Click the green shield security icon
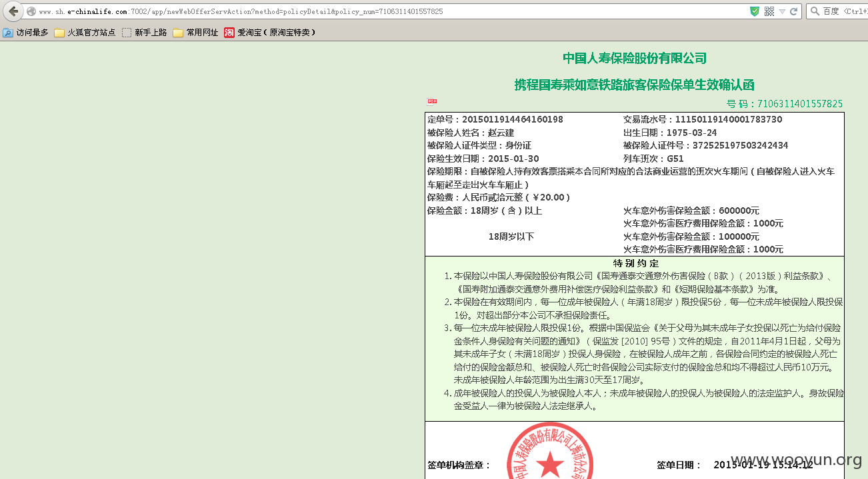This screenshot has width=868, height=479. [x=755, y=11]
